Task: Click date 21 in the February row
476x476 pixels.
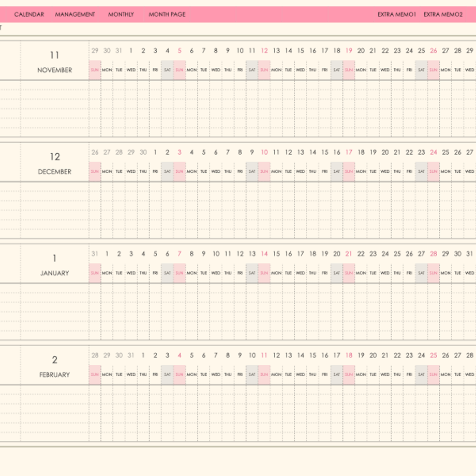Action: (x=385, y=355)
